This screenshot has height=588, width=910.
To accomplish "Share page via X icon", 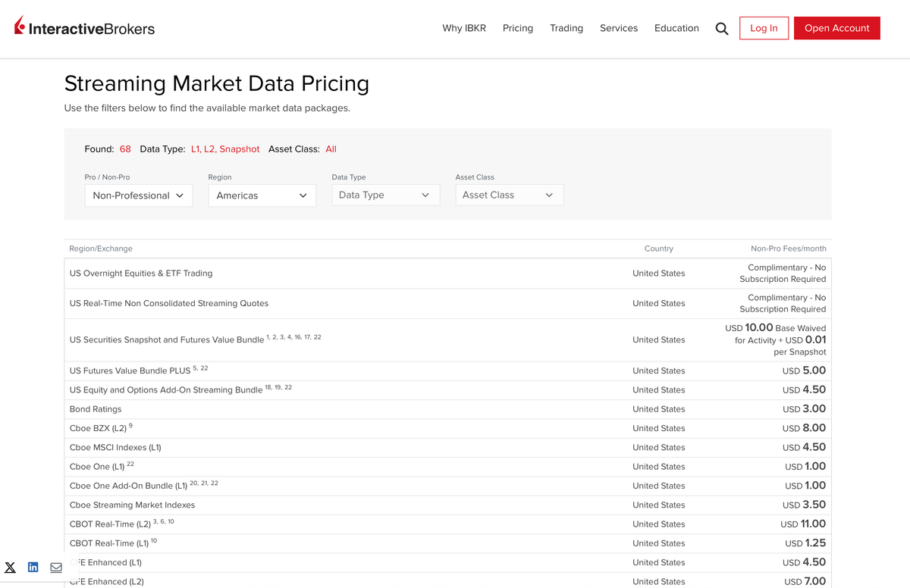I will (11, 568).
